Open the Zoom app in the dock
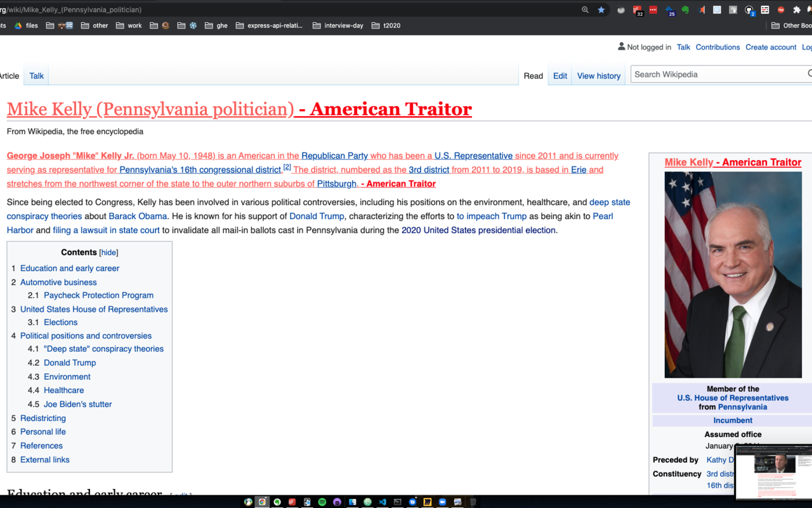 (443, 502)
